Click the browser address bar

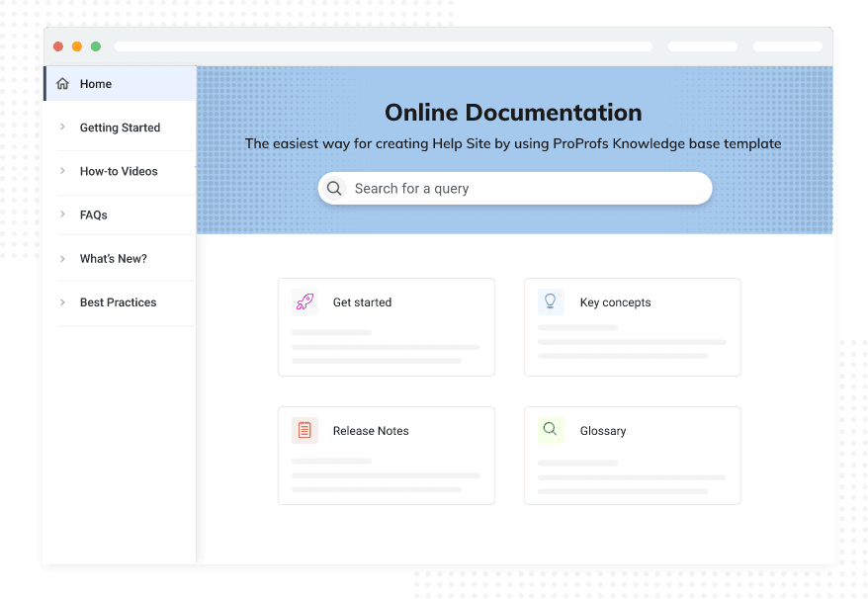pos(383,46)
